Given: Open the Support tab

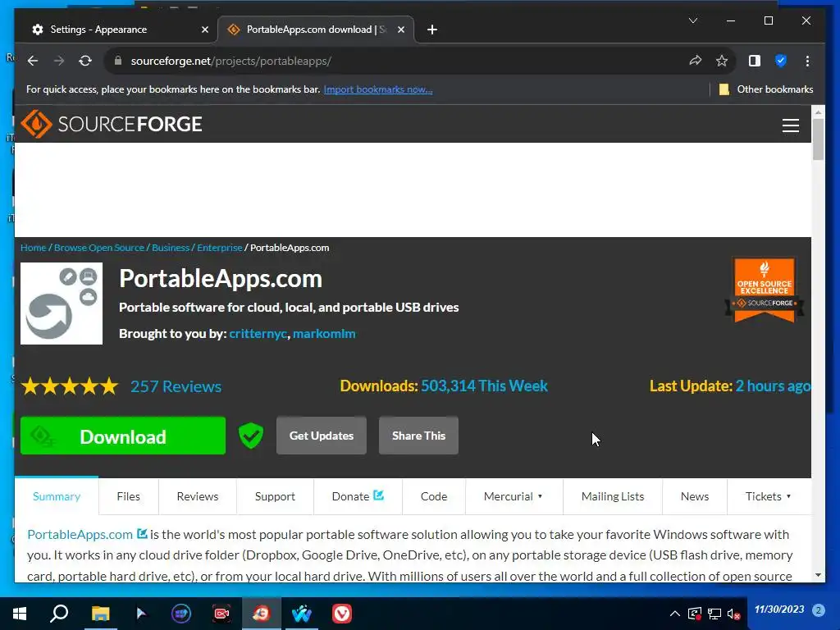Looking at the screenshot, I should [x=275, y=496].
